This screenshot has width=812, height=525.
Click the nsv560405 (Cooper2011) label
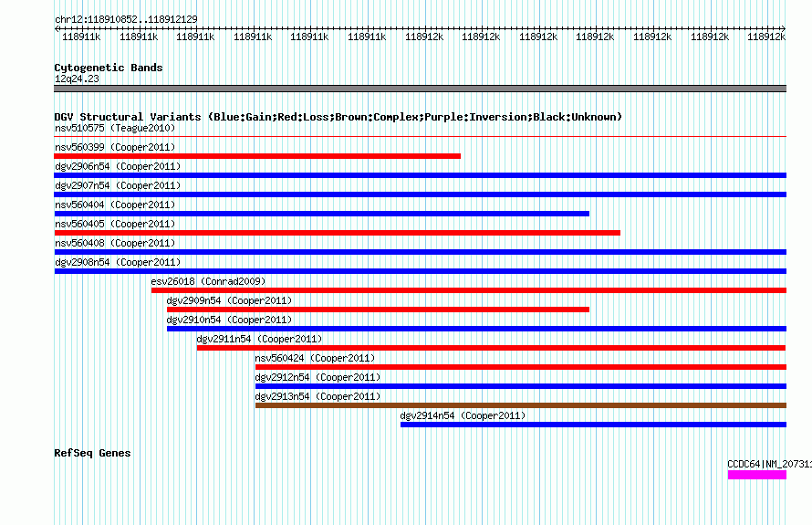point(115,224)
